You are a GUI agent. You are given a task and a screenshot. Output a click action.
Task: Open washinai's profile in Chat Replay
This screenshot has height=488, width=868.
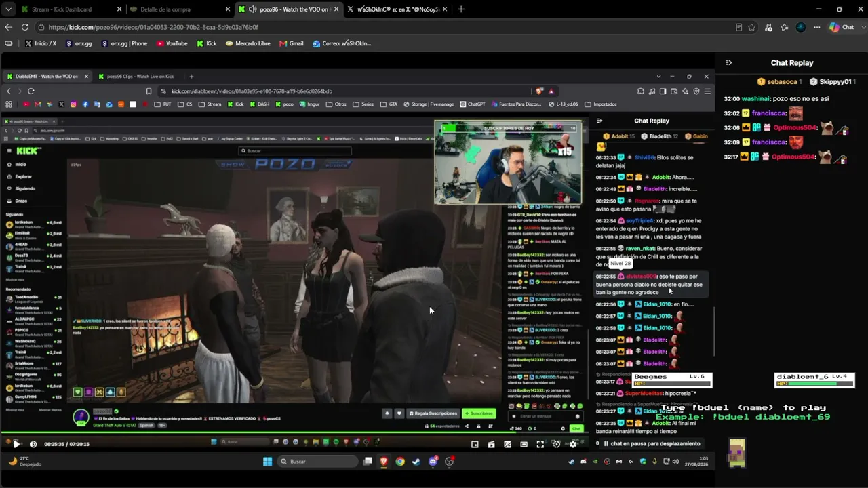click(756, 98)
